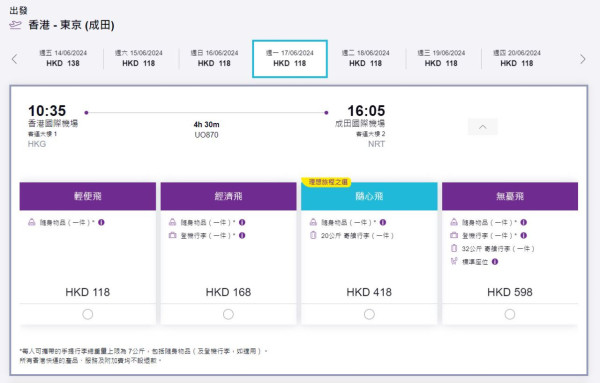Viewport: 600px width, 383px height.
Task: Click the 4h 30m duration text
Action: coord(207,124)
